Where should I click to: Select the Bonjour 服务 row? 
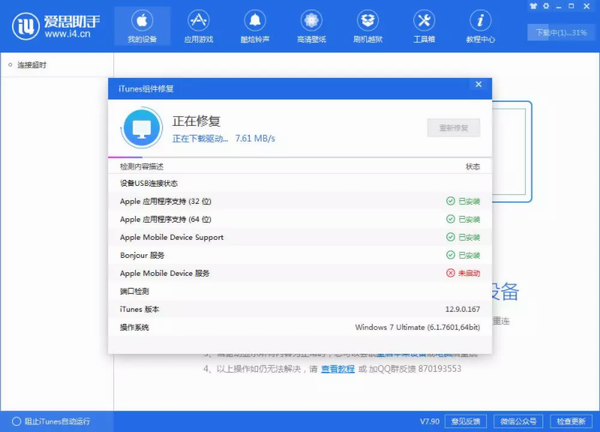(x=300, y=255)
